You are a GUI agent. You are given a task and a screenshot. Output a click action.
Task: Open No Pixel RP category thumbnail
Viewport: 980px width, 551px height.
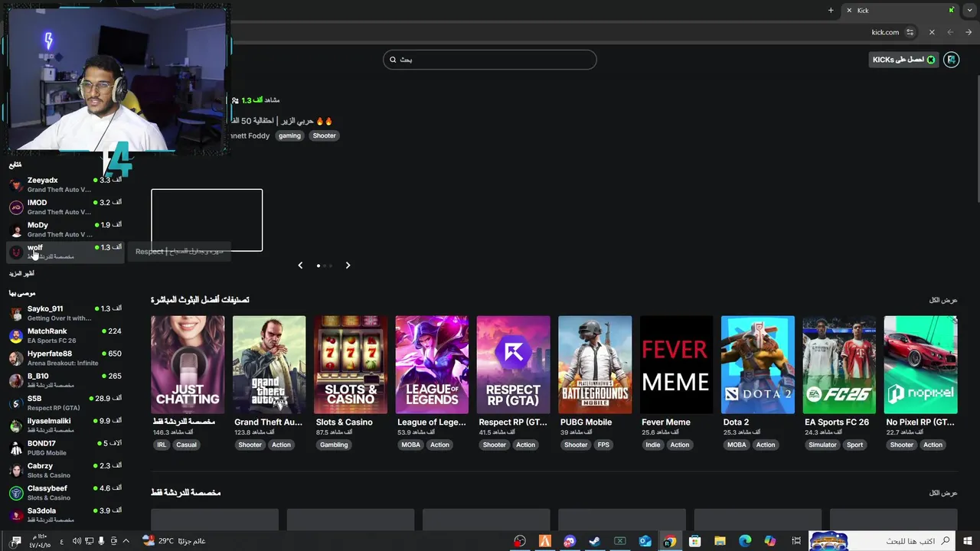(920, 364)
